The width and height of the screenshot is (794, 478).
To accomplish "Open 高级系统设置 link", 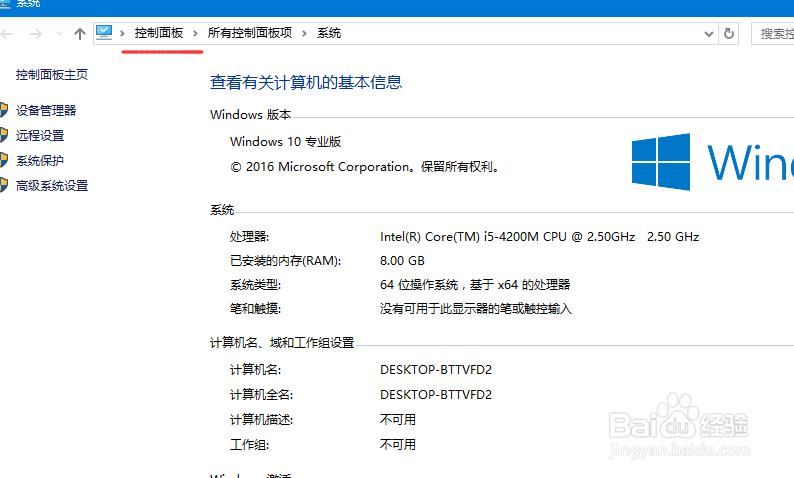I will click(x=52, y=185).
